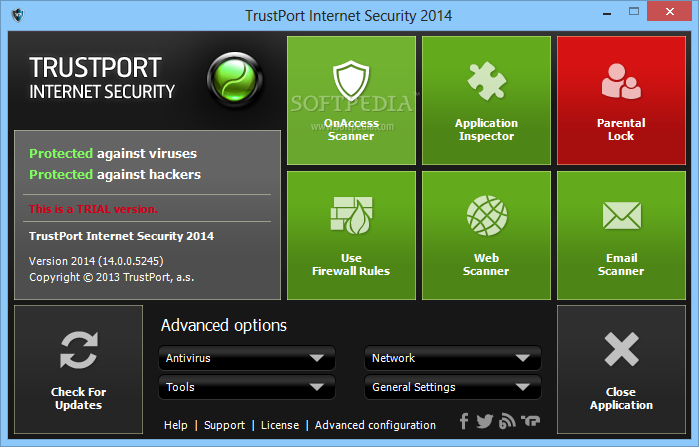Screen dimensions: 699x447
Task: Click Close Application button
Action: [x=621, y=369]
